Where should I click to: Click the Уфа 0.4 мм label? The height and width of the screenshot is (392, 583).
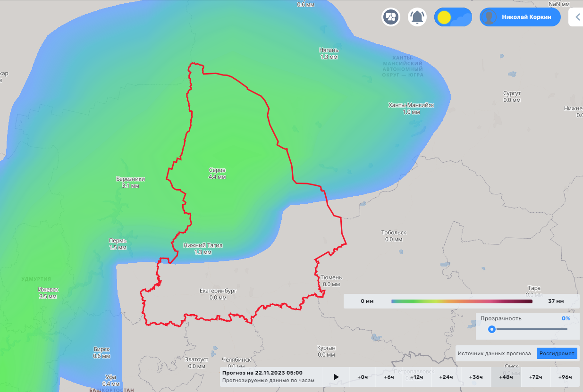110,380
